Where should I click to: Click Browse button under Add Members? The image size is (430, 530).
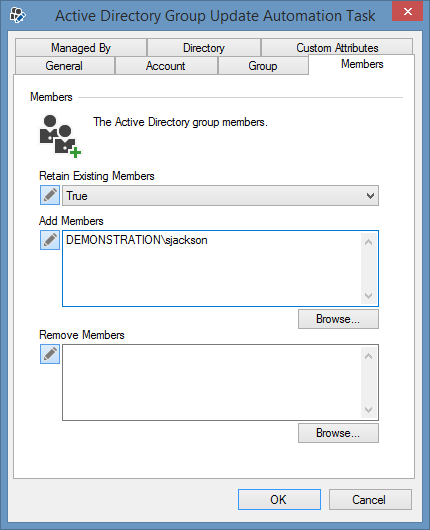pyautogui.click(x=338, y=319)
